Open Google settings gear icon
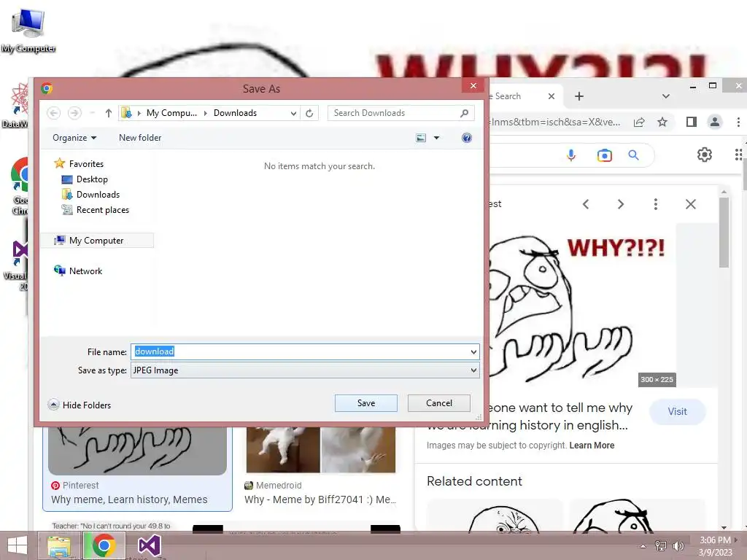The width and height of the screenshot is (747, 560). [705, 155]
